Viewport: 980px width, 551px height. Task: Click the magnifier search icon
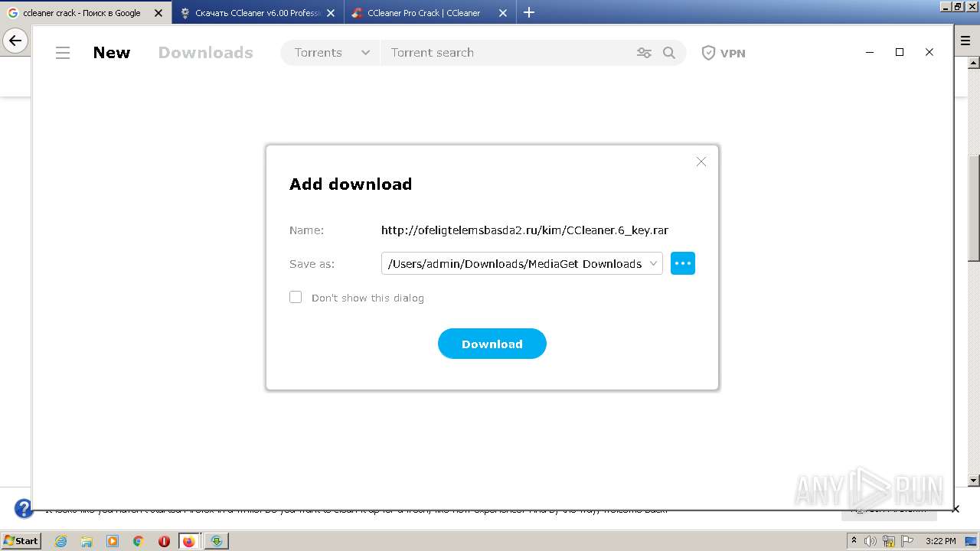click(669, 53)
